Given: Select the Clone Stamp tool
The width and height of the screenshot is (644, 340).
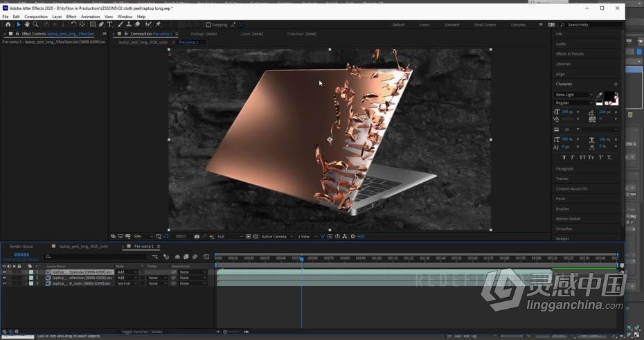Looking at the screenshot, I should click(x=129, y=25).
